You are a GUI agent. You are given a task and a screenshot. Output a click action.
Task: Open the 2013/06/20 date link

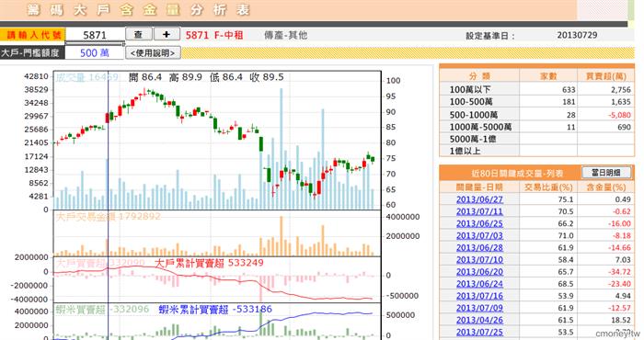click(479, 272)
